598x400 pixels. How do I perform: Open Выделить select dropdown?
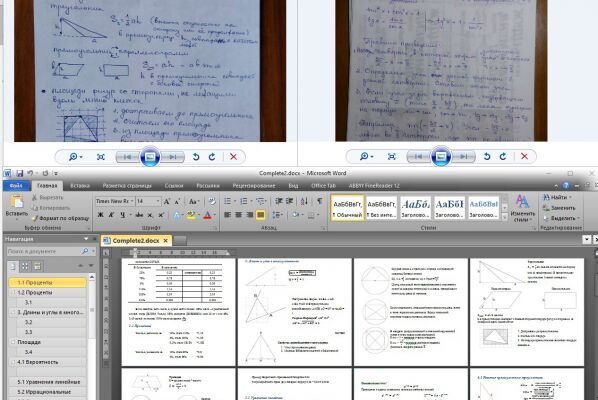tap(561, 218)
